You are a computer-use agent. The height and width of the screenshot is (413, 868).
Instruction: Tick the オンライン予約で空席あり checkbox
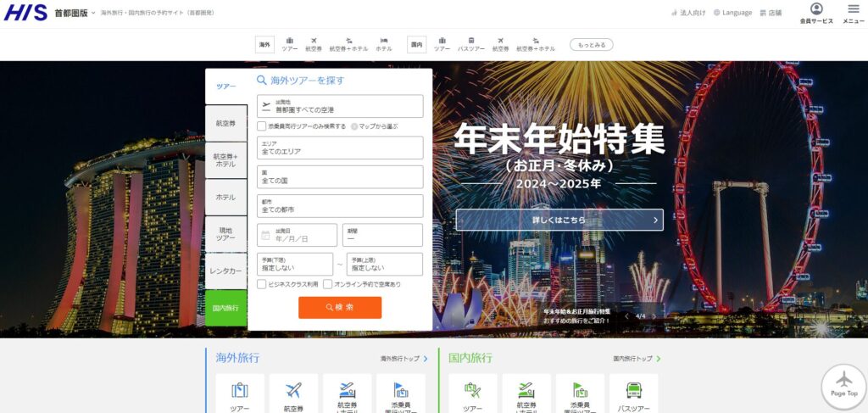[328, 284]
